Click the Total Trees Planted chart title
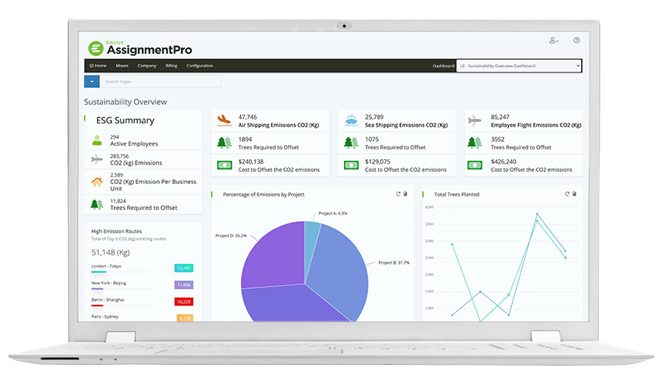This screenshot has height=379, width=659. tap(456, 194)
